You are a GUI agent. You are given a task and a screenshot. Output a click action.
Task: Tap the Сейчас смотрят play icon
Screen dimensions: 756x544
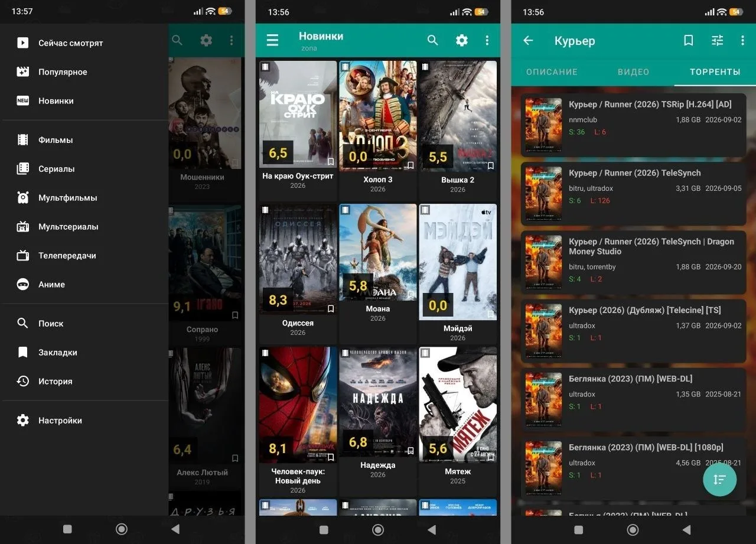pyautogui.click(x=22, y=43)
